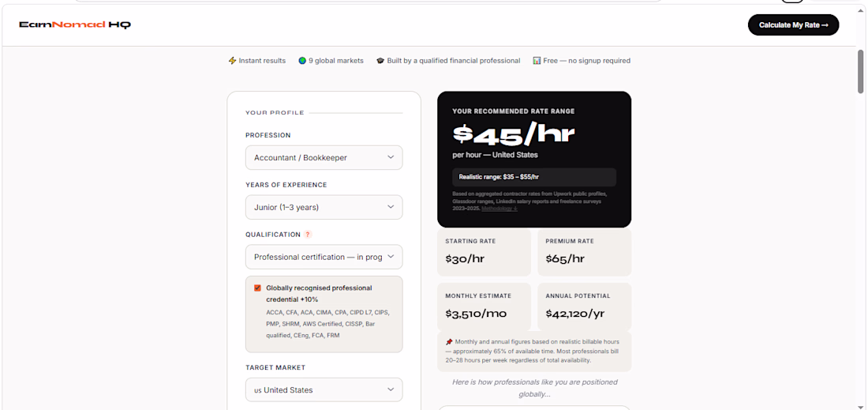868x410 pixels.
Task: Click the 'Instant results' text
Action: point(263,60)
